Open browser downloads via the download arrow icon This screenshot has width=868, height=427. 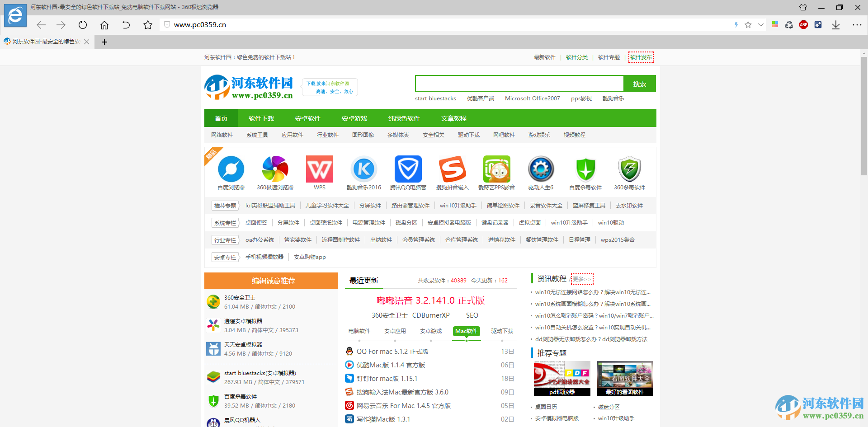(835, 25)
